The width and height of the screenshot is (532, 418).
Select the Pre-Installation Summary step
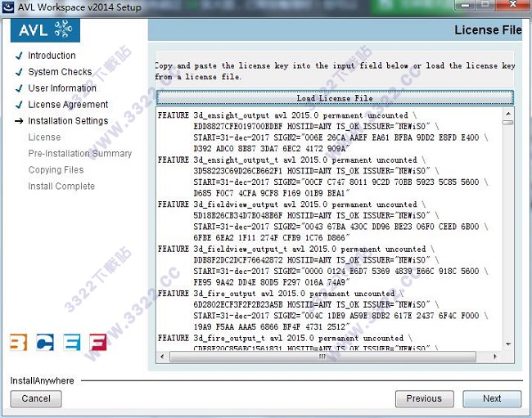click(x=80, y=154)
